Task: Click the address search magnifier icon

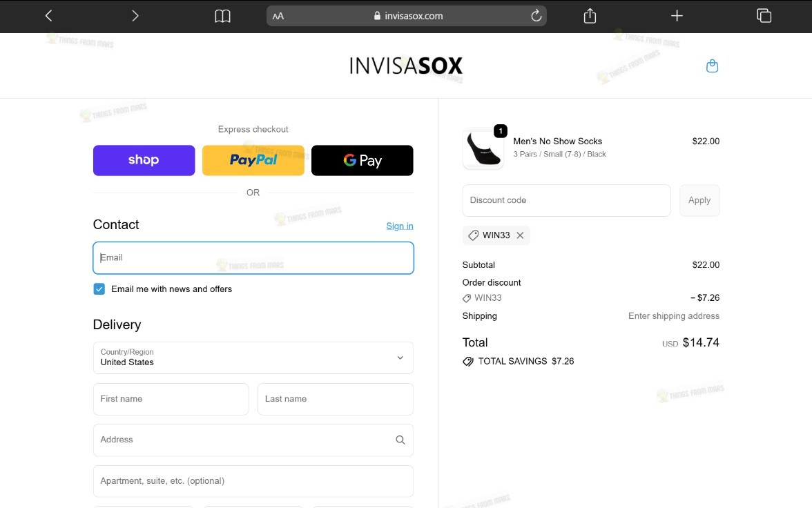Action: click(x=400, y=440)
